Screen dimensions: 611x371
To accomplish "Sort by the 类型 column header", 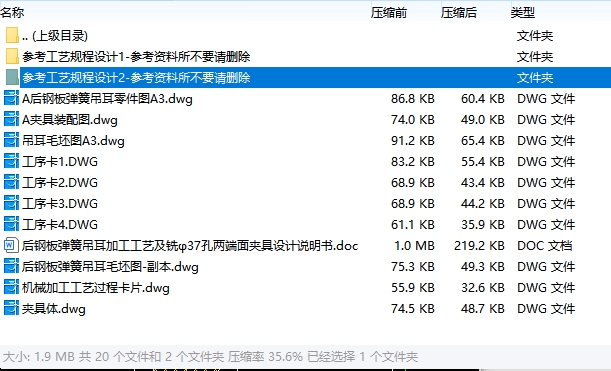I will click(523, 13).
